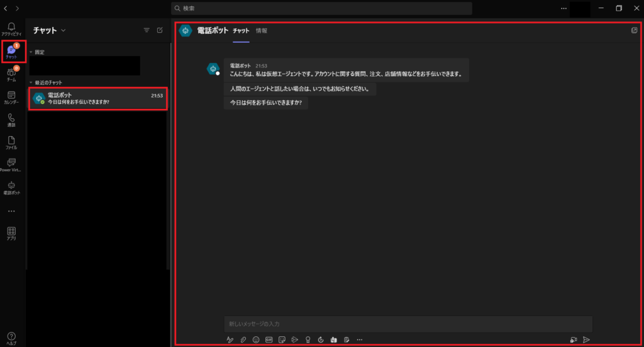Click the bot avatar beside first message
644x347 pixels.
213,69
